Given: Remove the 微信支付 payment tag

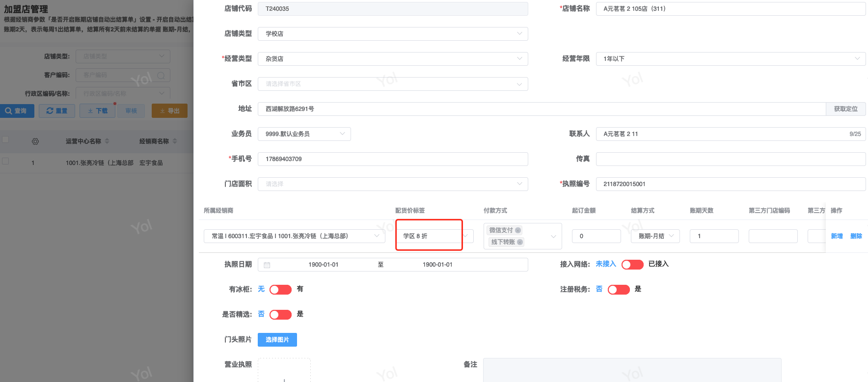Looking at the screenshot, I should (518, 230).
